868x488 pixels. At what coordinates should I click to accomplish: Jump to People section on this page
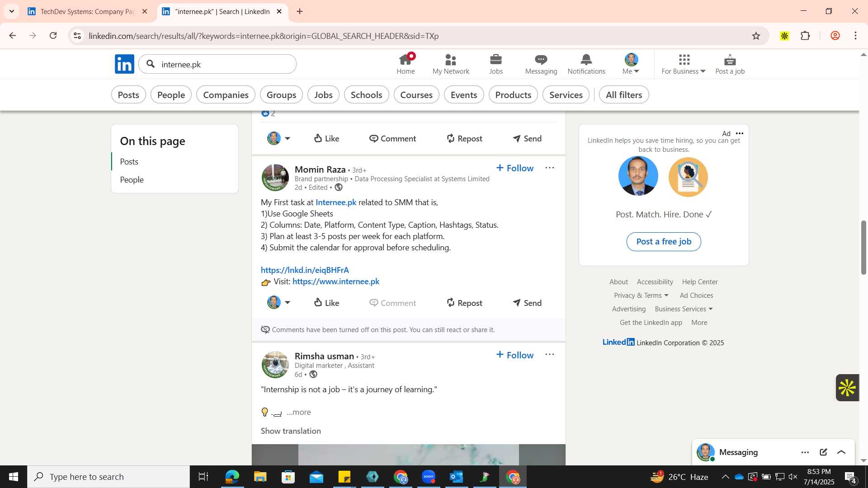point(132,180)
